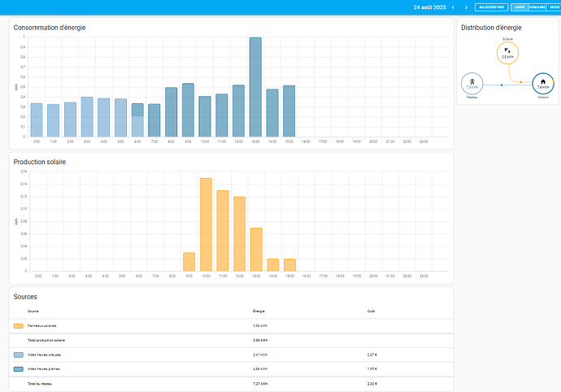Viewport: 561px width, 392px height.
Task: Click the AUJOURD'HUI button
Action: click(492, 7)
